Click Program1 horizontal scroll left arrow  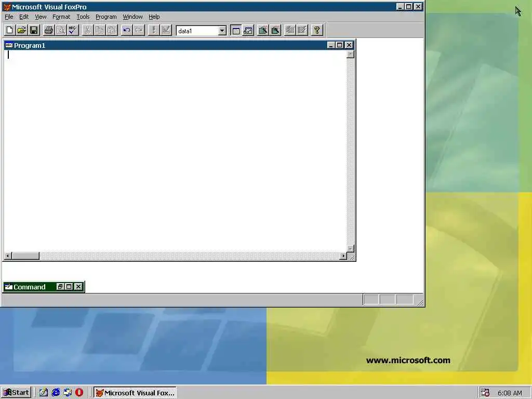point(8,256)
